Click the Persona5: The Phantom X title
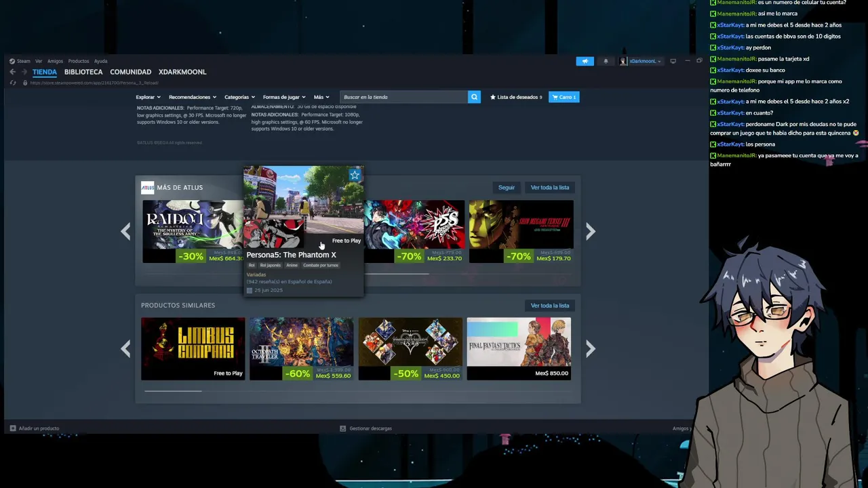 point(291,255)
